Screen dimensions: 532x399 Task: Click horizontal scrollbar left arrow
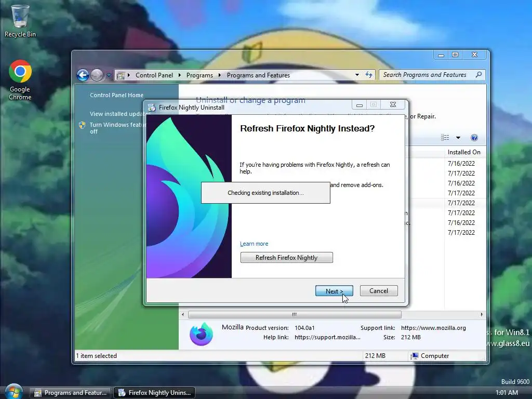click(x=183, y=314)
